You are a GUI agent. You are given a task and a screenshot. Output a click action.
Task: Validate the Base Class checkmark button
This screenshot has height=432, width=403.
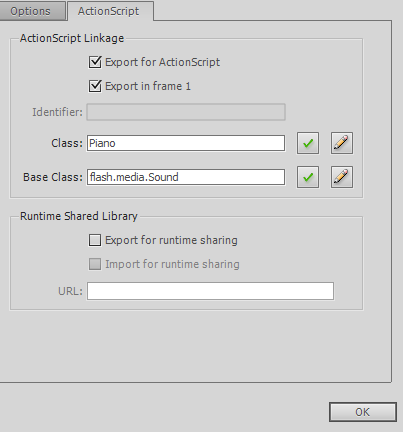pos(308,177)
